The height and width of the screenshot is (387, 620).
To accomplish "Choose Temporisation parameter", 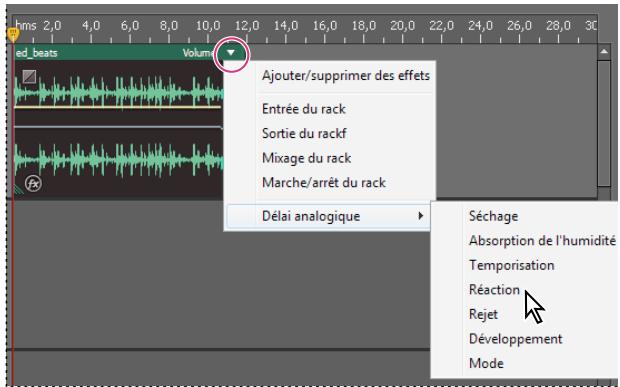I will 512,265.
